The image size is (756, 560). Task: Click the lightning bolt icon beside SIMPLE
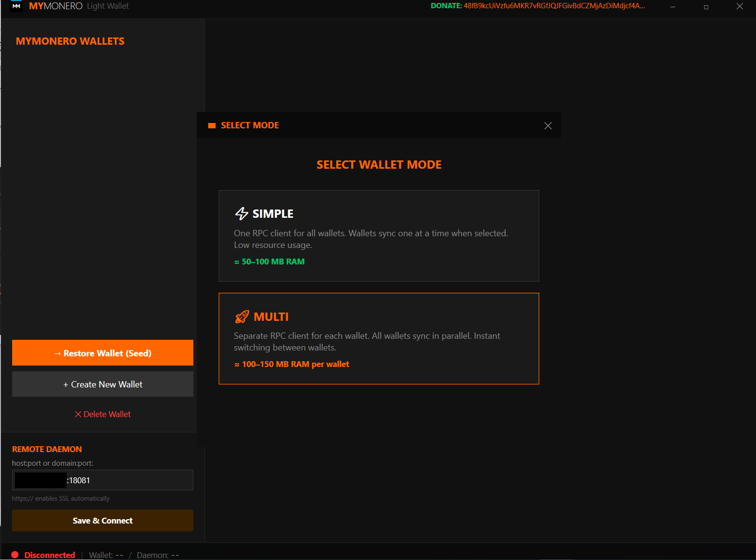point(241,213)
